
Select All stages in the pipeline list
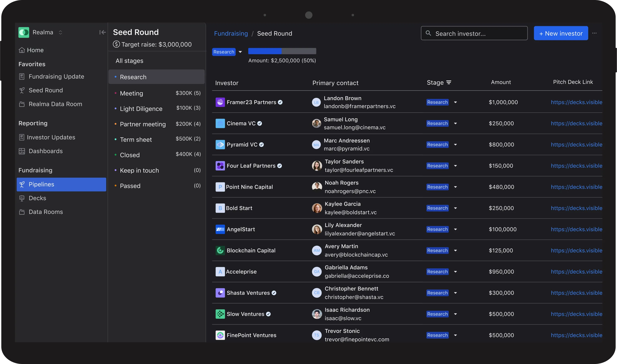tap(129, 61)
